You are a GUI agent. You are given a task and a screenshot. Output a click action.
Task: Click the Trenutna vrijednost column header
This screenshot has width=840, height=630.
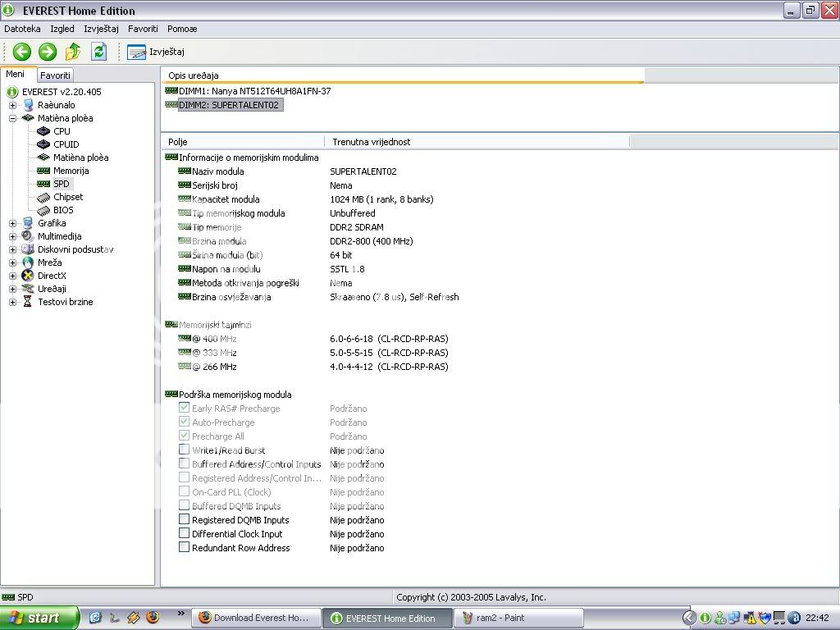477,142
